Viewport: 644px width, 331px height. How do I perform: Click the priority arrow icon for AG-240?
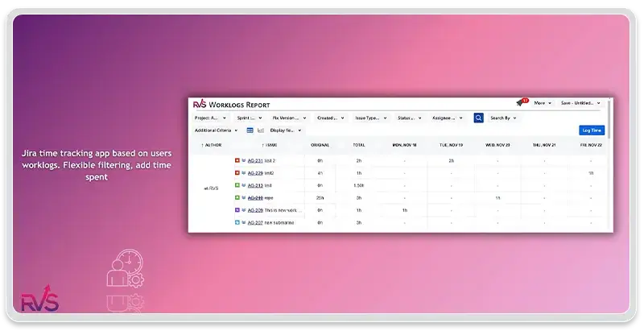244,197
